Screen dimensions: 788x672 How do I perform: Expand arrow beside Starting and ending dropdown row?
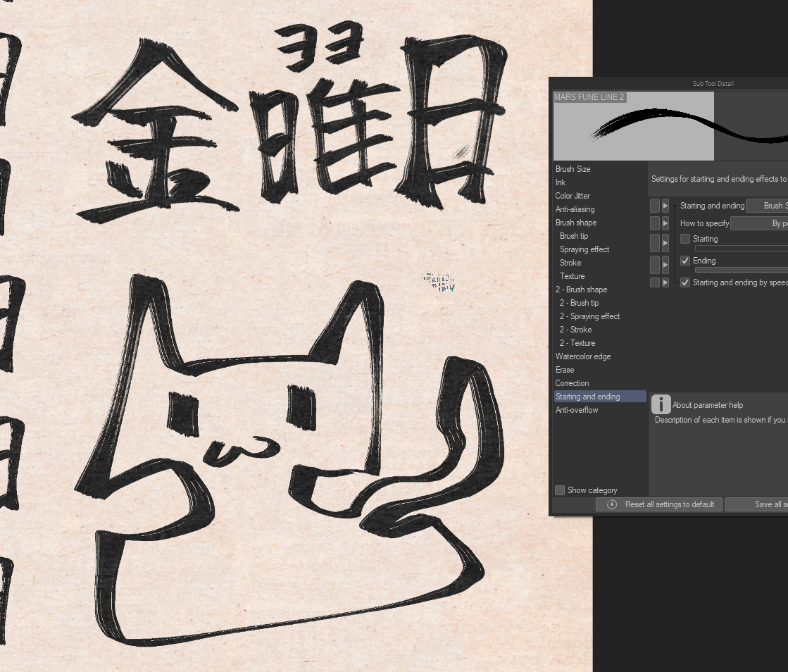[x=665, y=206]
